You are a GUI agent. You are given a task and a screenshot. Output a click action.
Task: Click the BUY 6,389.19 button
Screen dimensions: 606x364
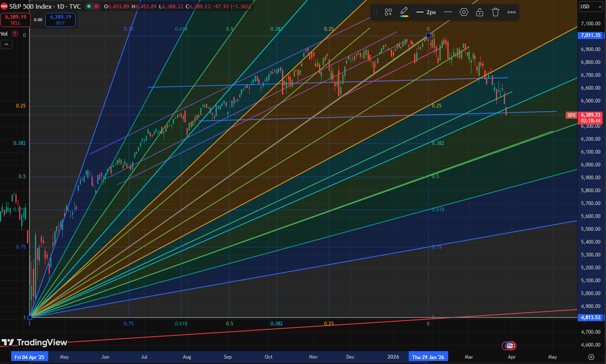click(x=61, y=20)
